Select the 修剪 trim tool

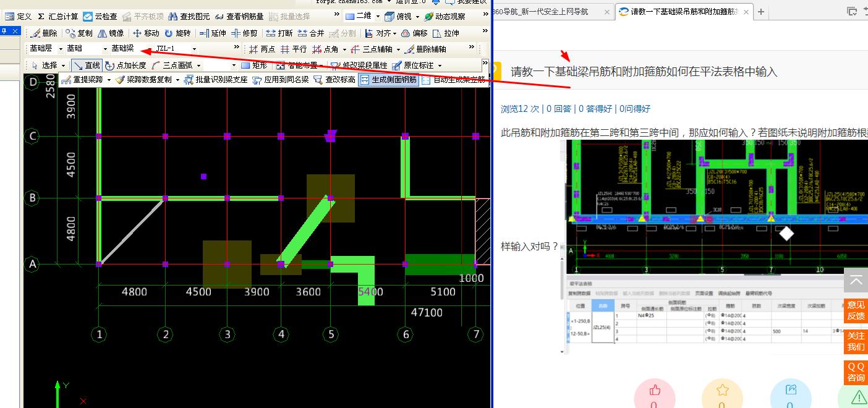point(245,33)
